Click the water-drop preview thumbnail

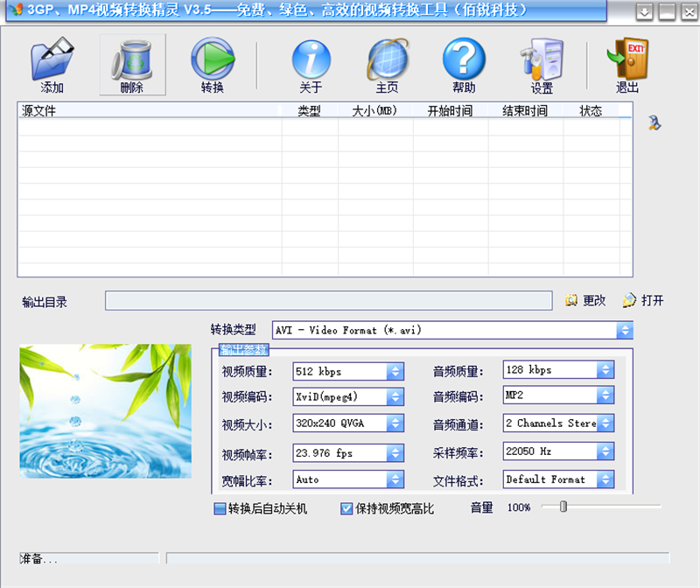(106, 411)
